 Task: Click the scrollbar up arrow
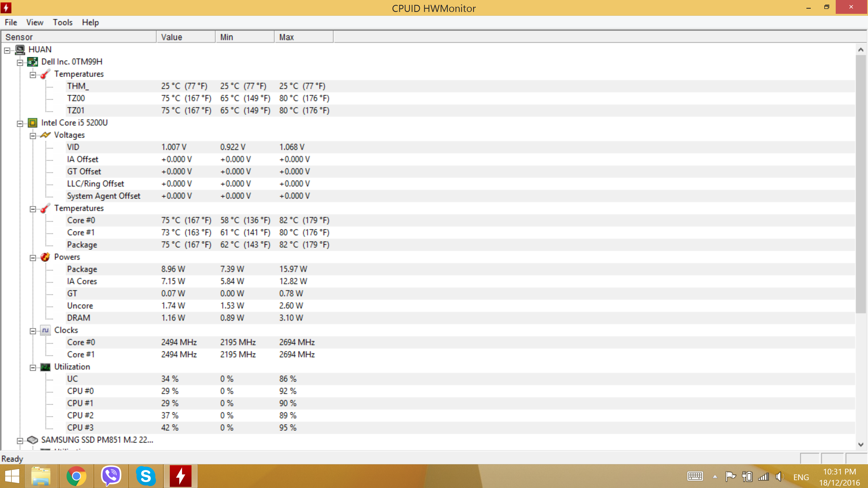[861, 50]
